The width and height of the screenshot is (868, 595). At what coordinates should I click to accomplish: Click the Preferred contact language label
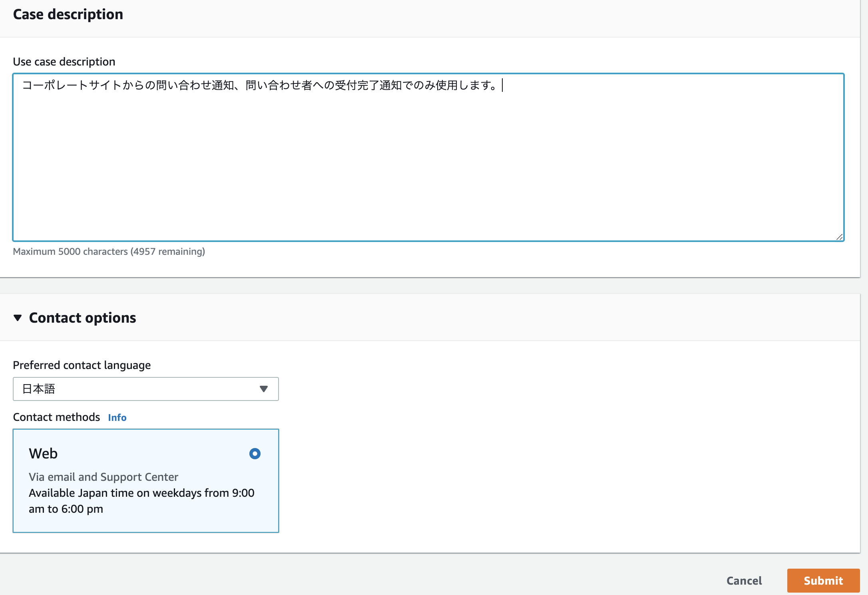pyautogui.click(x=82, y=365)
